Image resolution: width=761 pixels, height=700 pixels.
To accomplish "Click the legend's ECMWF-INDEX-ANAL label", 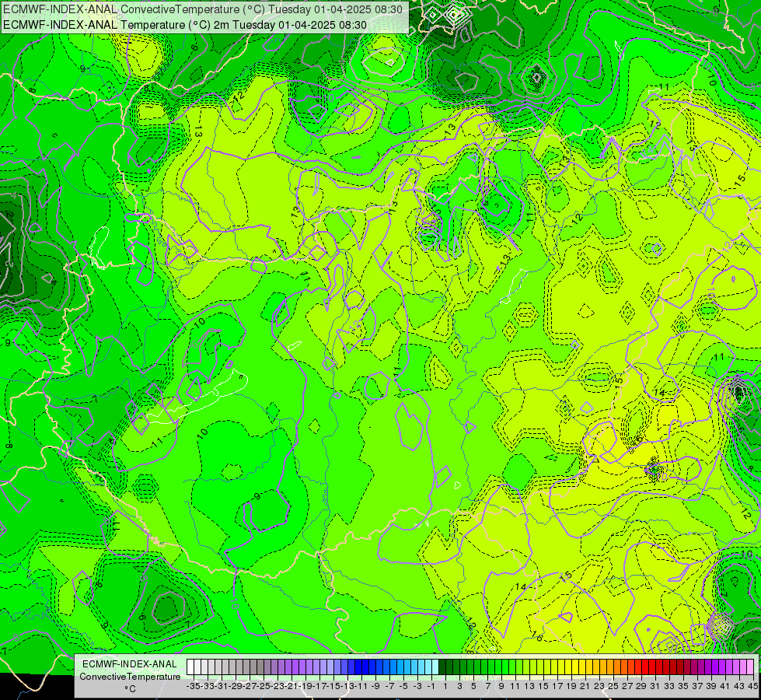I will point(130,664).
